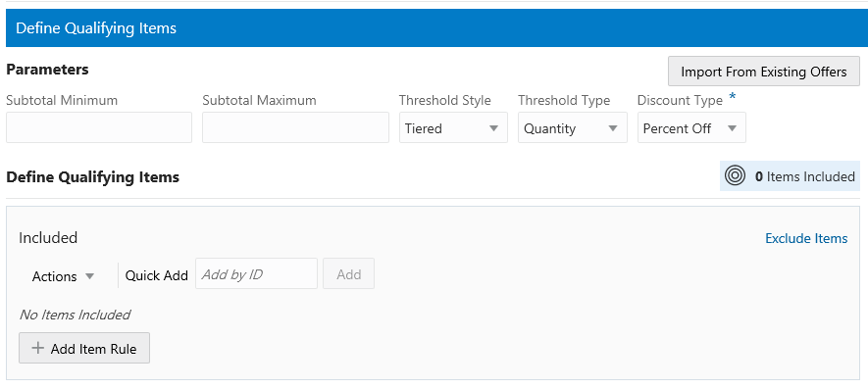The image size is (868, 389).
Task: Click the No Items Included text
Action: coord(75,315)
